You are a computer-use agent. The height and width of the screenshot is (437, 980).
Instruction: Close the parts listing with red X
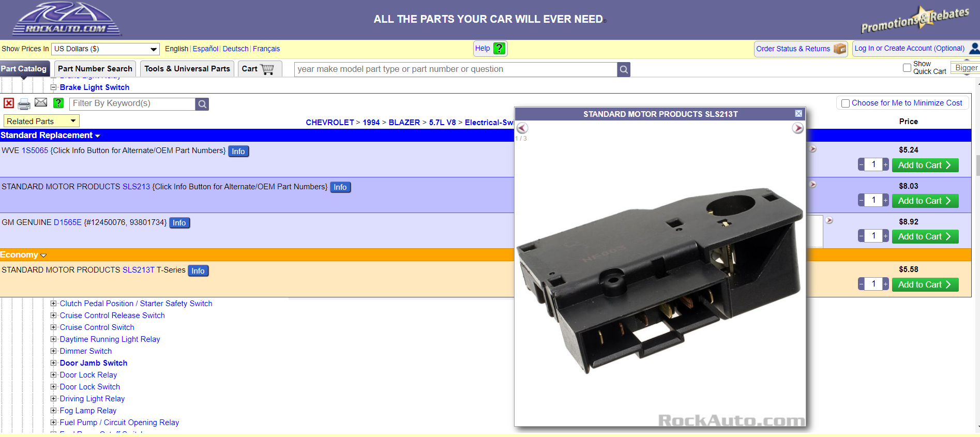tap(9, 103)
